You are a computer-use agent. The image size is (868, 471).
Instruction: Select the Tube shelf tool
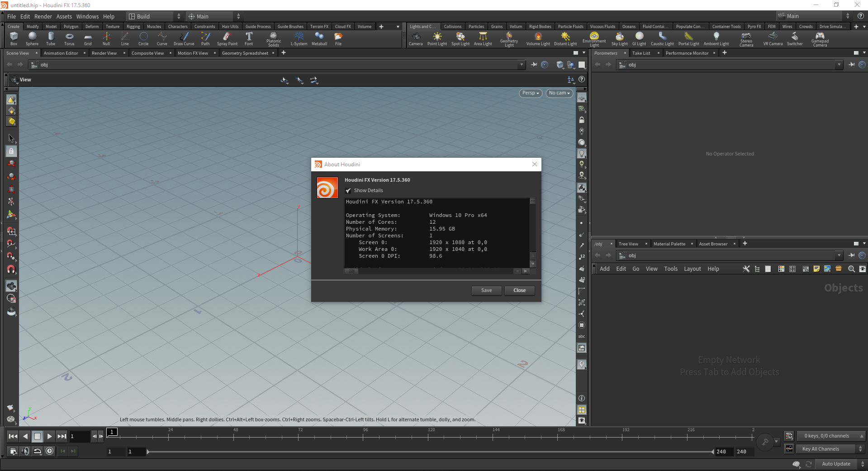click(x=51, y=39)
